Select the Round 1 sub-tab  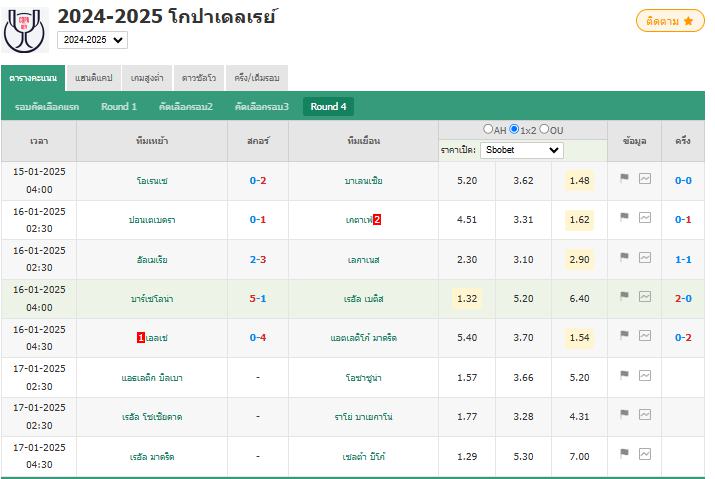point(119,107)
